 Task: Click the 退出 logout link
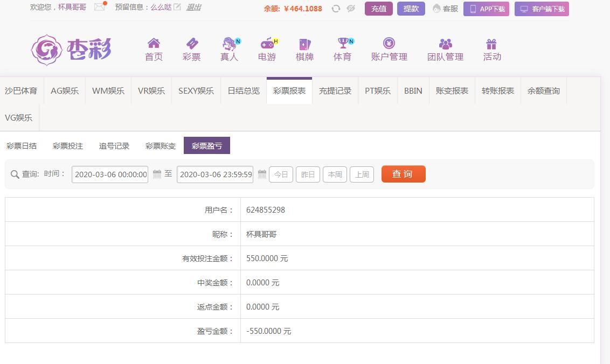(193, 7)
